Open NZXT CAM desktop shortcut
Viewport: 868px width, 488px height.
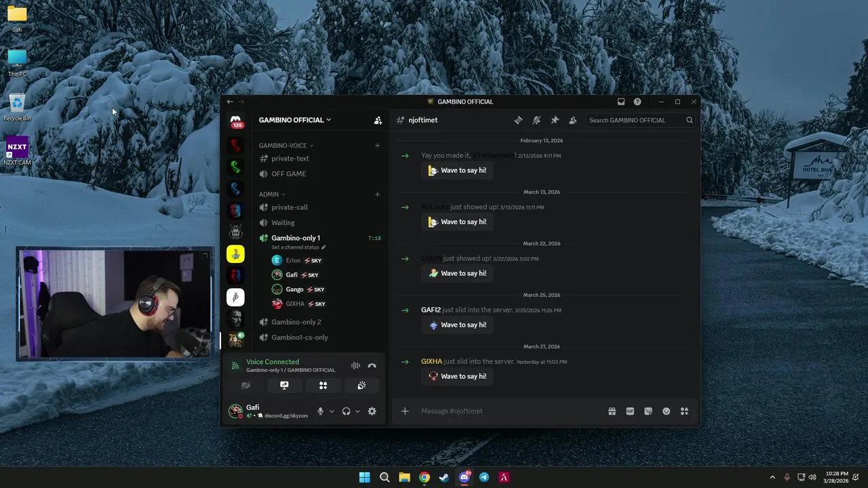(x=17, y=151)
